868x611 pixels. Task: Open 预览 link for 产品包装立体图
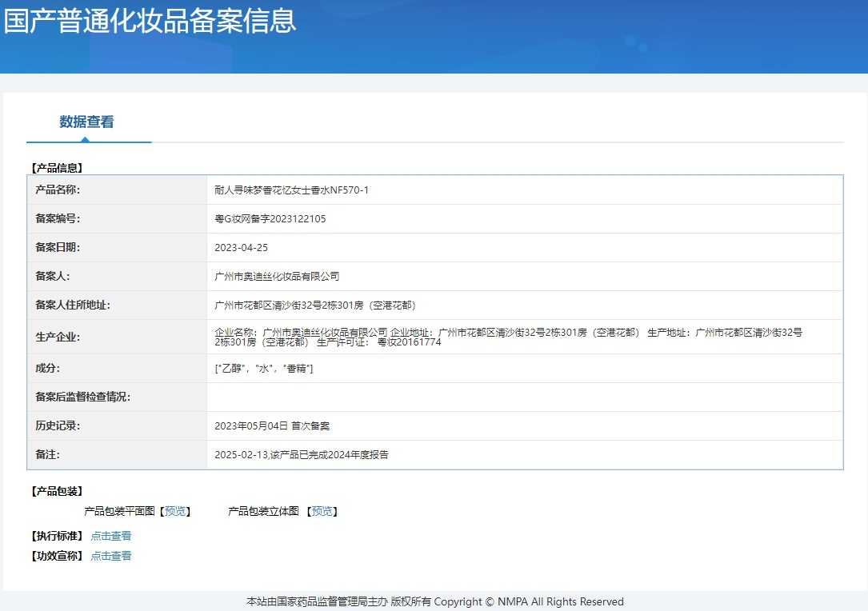[x=322, y=511]
